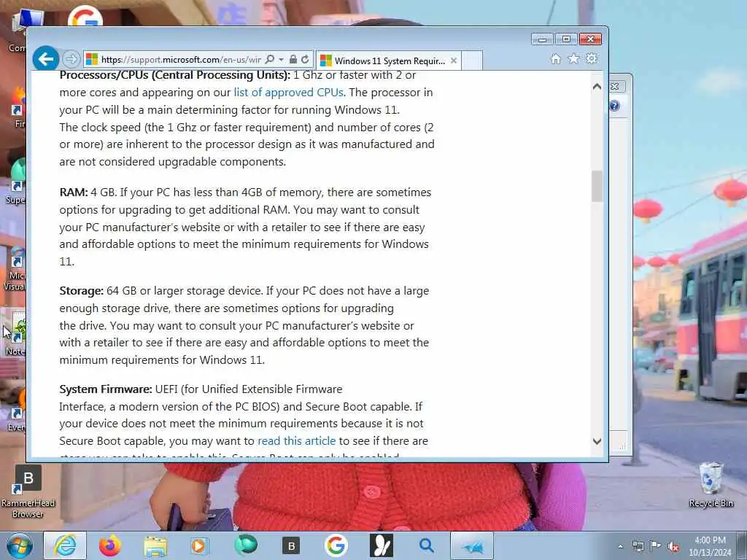Open the green globe browser taskbar icon
The image size is (747, 560).
pos(246,545)
